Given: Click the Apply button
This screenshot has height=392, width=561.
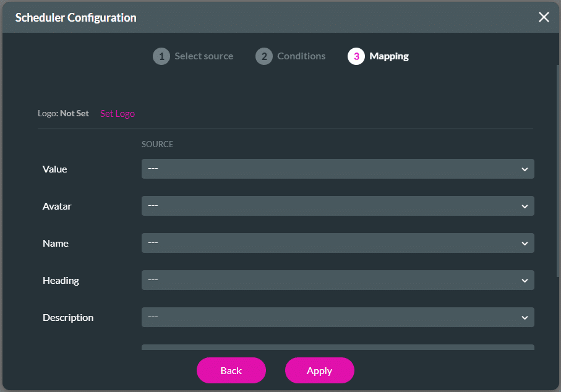Looking at the screenshot, I should pos(319,370).
